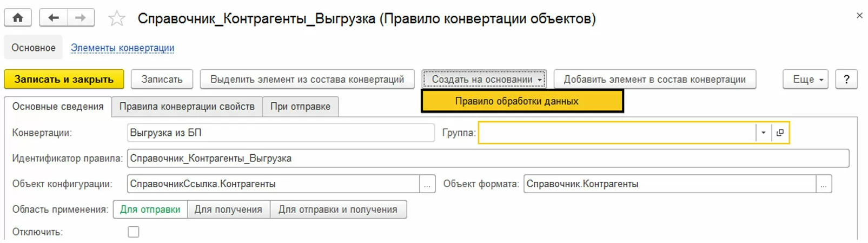Screen dimensions: 868x243
Task: Switch to Правила конвертации свойств tab
Action: point(187,107)
